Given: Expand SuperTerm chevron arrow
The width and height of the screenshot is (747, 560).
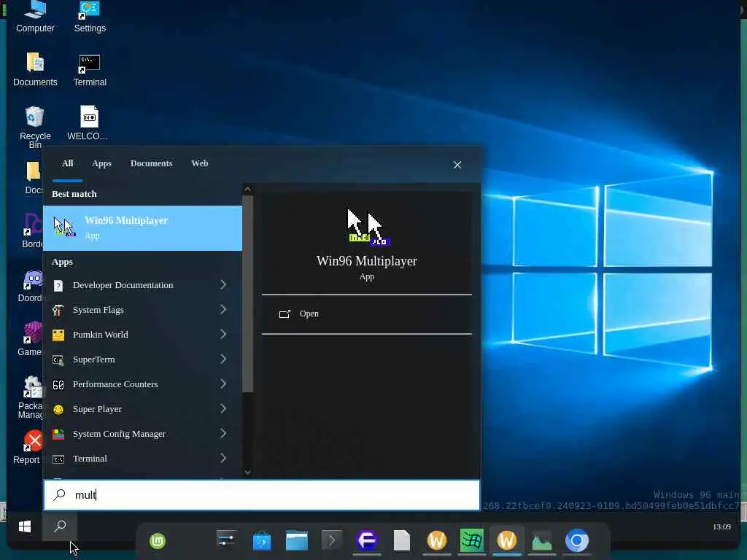Looking at the screenshot, I should (x=223, y=359).
